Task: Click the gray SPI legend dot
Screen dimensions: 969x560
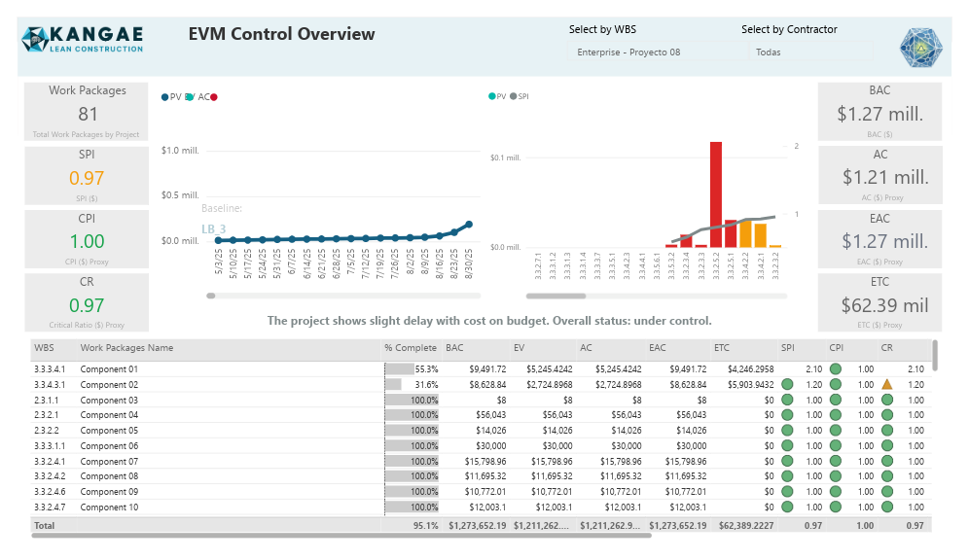Action: [513, 96]
